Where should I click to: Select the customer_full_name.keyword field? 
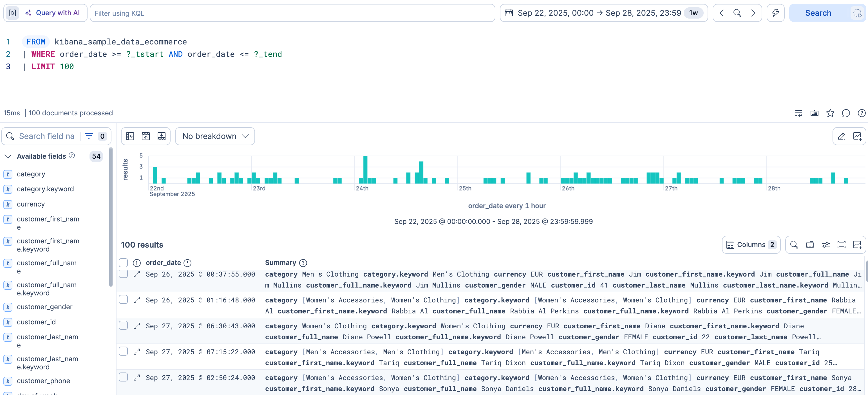pyautogui.click(x=46, y=289)
